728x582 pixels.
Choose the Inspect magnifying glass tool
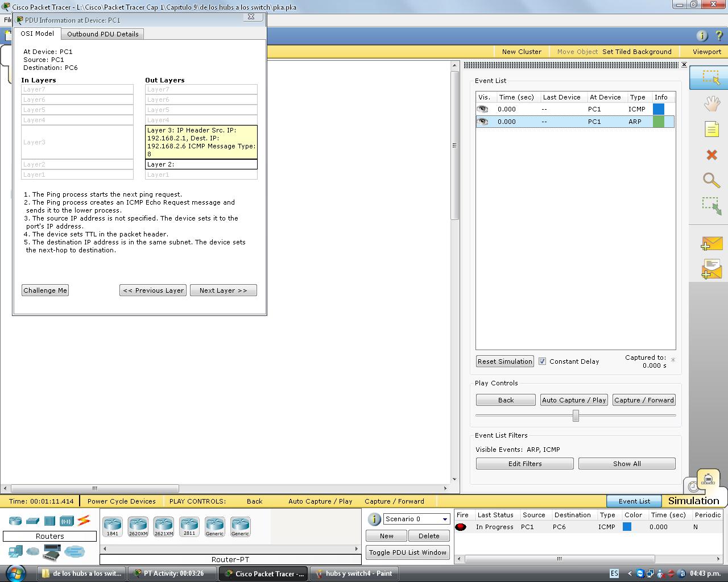pyautogui.click(x=712, y=180)
